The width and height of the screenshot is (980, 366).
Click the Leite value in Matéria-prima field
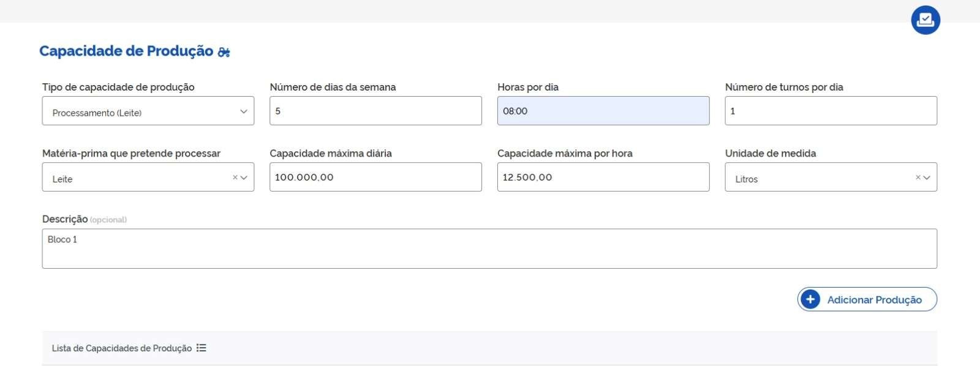[x=62, y=179]
